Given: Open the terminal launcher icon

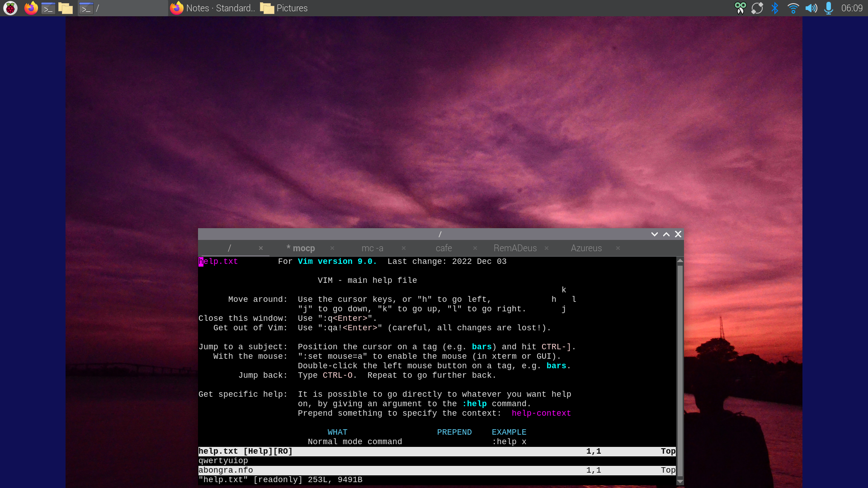Looking at the screenshot, I should (x=48, y=8).
